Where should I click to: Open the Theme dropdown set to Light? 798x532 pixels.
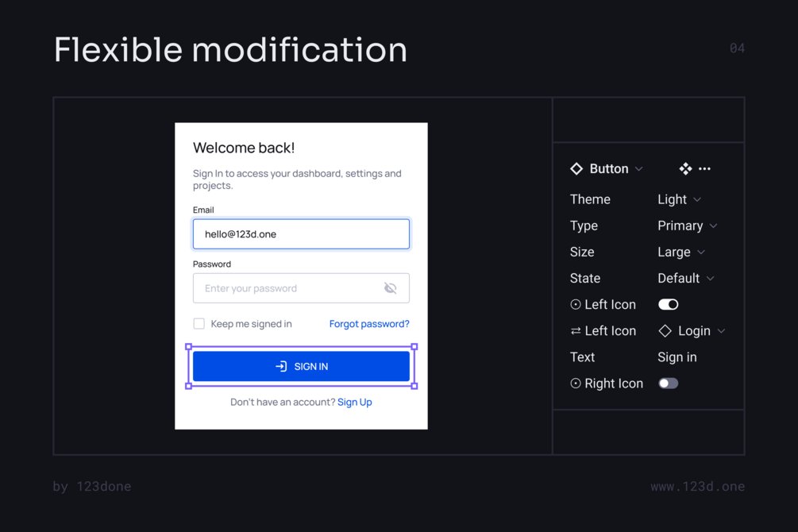click(x=680, y=199)
